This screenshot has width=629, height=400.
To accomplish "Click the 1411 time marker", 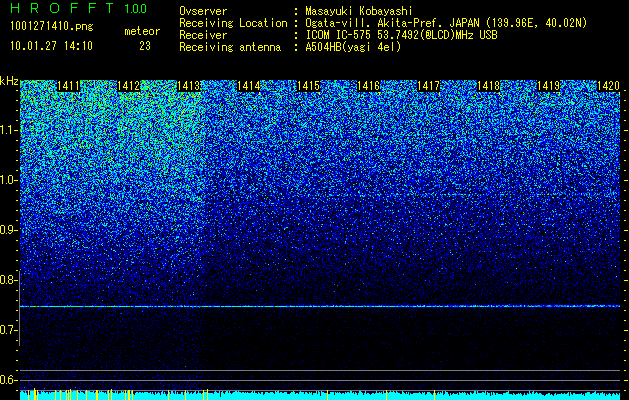I will tap(69, 86).
